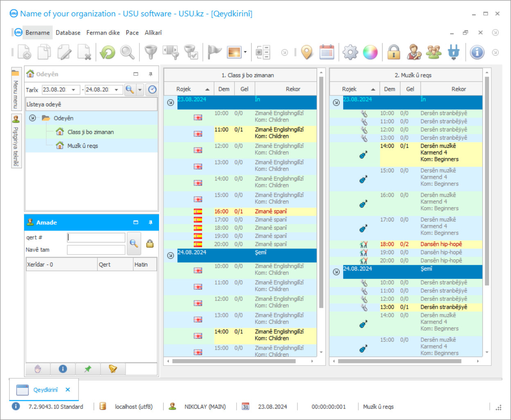Pin the Odeyên panel
The width and height of the screenshot is (511, 420).
coord(151,74)
